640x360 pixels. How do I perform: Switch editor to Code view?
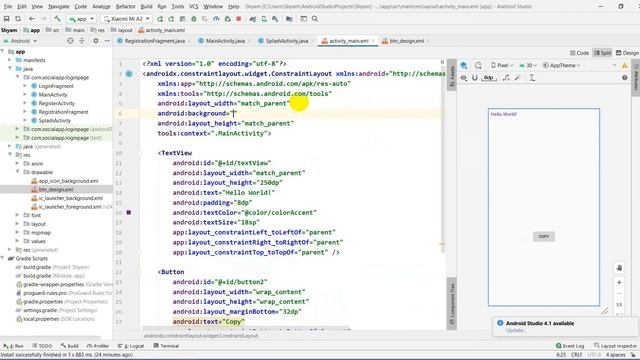pos(579,53)
